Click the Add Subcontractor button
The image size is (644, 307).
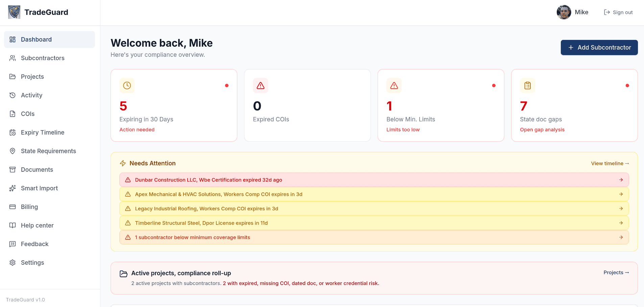pos(599,48)
